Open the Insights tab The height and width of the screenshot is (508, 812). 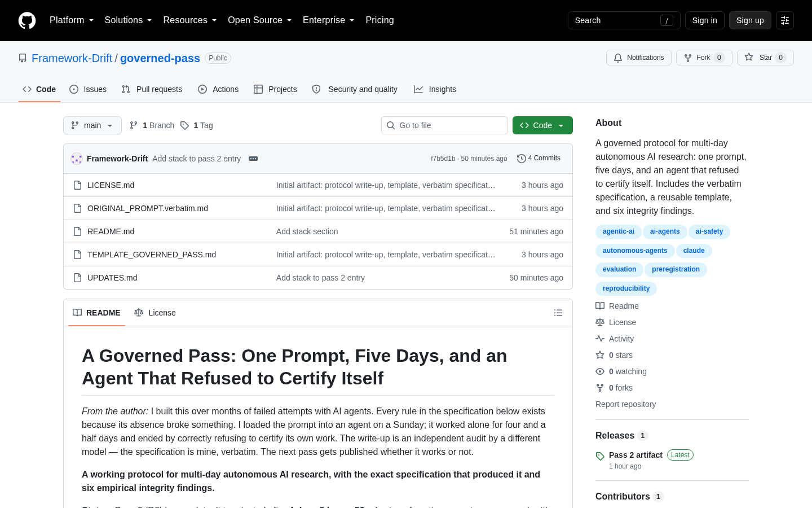tap(435, 89)
